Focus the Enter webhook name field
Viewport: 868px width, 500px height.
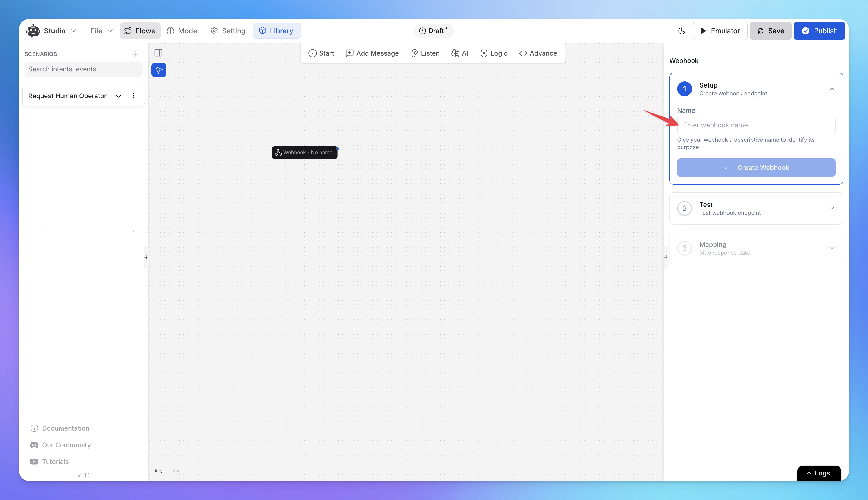tap(756, 125)
